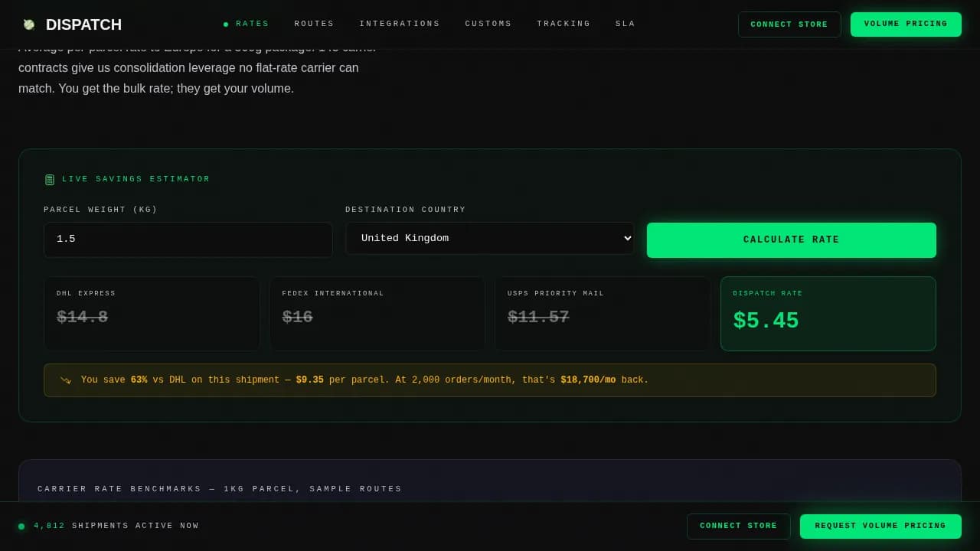The image size is (980, 551).
Task: Click the struck-through $11.57 USPS price
Action: tap(538, 317)
